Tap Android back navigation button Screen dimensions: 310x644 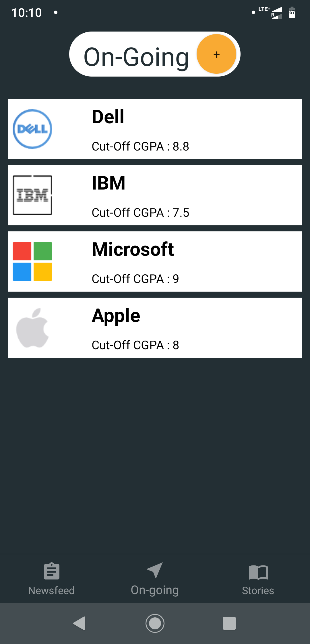pyautogui.click(x=80, y=623)
